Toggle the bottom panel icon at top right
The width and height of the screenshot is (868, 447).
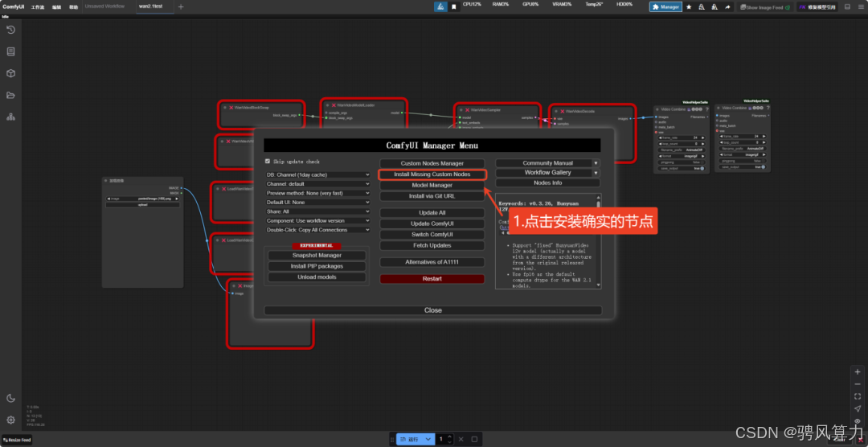click(847, 6)
